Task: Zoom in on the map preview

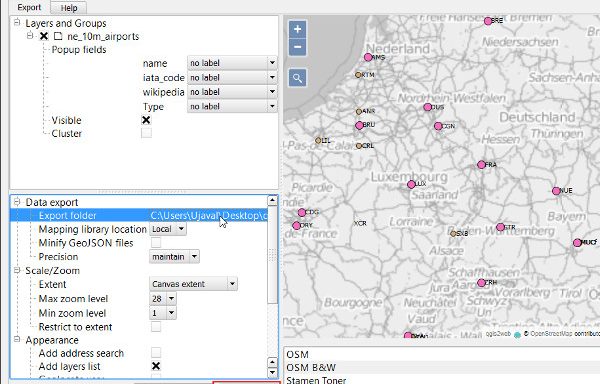Action: (x=297, y=29)
